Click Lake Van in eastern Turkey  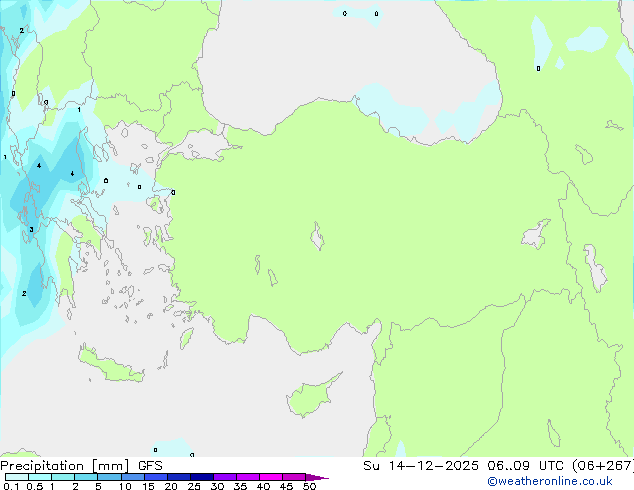pos(536,235)
